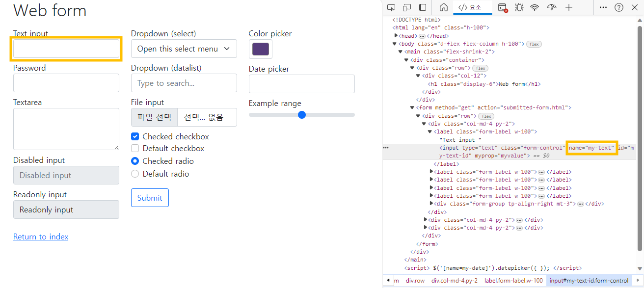
Task: Collapse the body element node
Action: click(395, 44)
